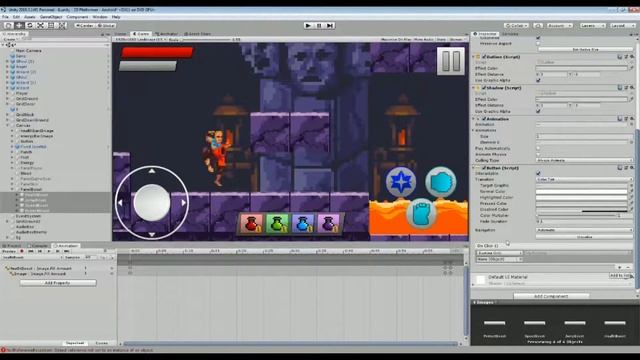Expand the Player hierarchy item
This screenshot has width=640, height=360.
7,93
